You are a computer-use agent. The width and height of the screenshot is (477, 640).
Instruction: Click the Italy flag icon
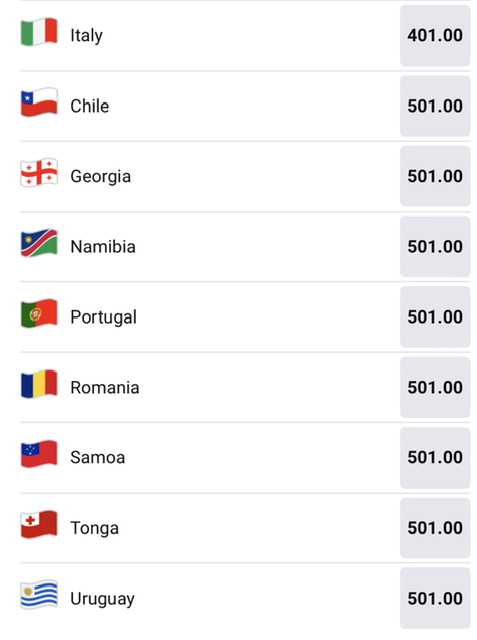click(x=39, y=32)
